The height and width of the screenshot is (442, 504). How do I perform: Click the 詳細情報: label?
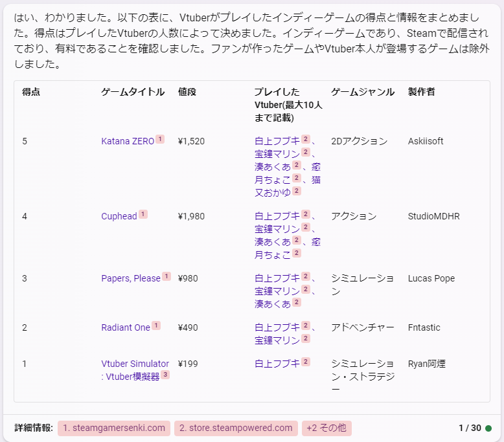coord(34,428)
